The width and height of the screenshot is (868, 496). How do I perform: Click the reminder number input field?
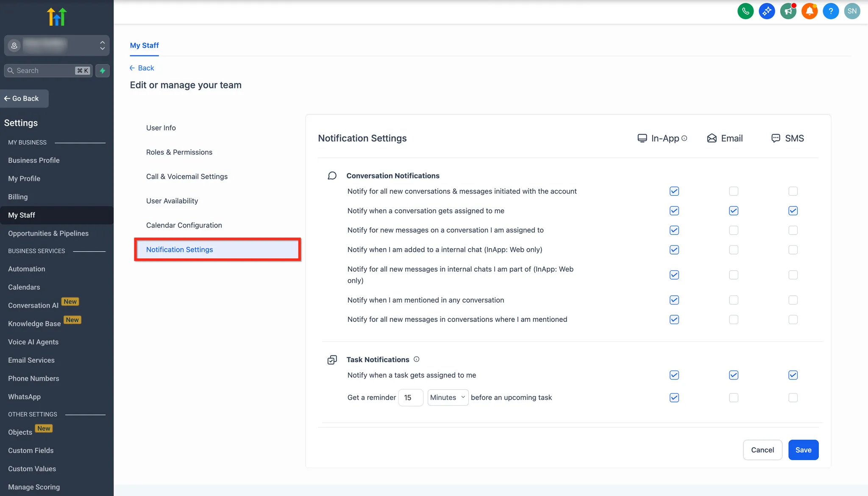point(410,397)
